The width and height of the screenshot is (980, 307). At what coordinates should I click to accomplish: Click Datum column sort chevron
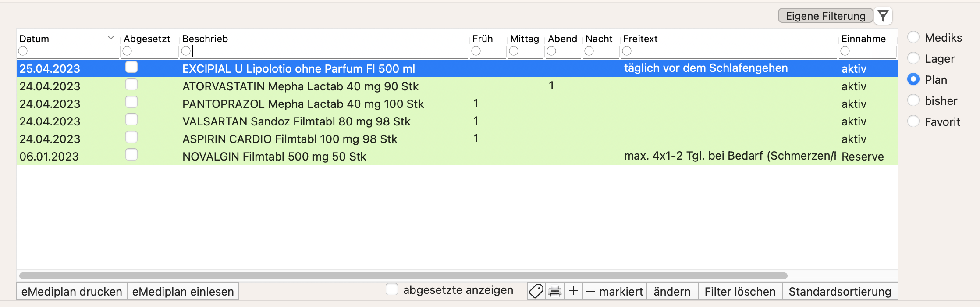[111, 38]
